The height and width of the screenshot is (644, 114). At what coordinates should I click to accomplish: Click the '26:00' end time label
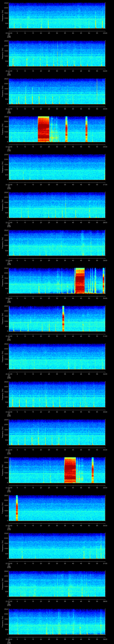click(x=105, y=147)
